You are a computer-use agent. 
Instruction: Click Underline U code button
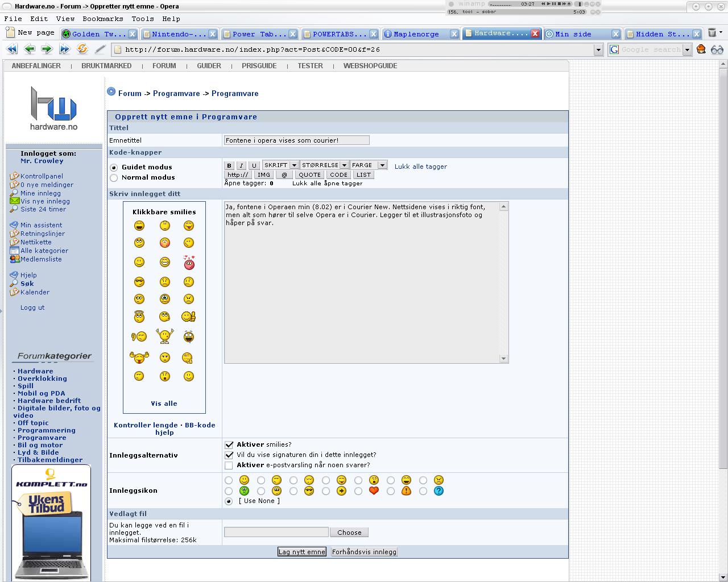click(254, 165)
